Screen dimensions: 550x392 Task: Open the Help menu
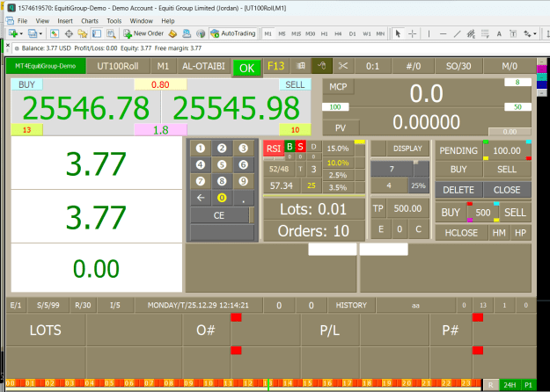[x=168, y=21]
